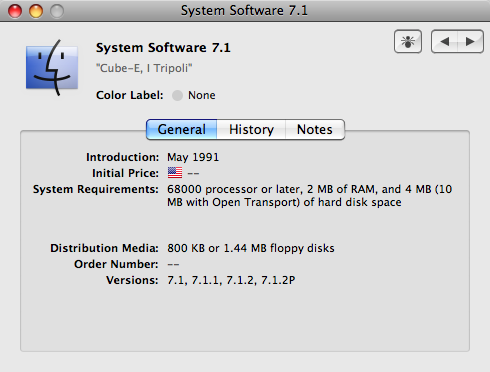Click the red close window button
Image resolution: width=490 pixels, height=372 pixels.
coord(15,11)
